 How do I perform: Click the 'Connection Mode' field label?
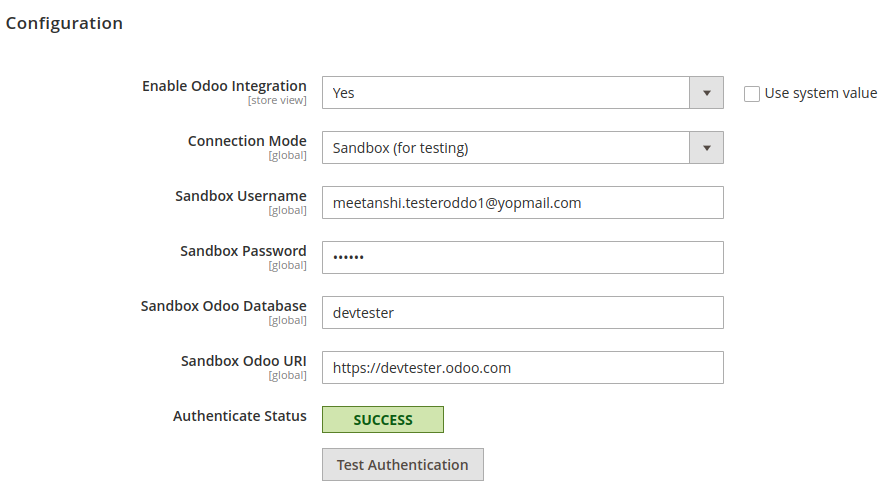[247, 141]
